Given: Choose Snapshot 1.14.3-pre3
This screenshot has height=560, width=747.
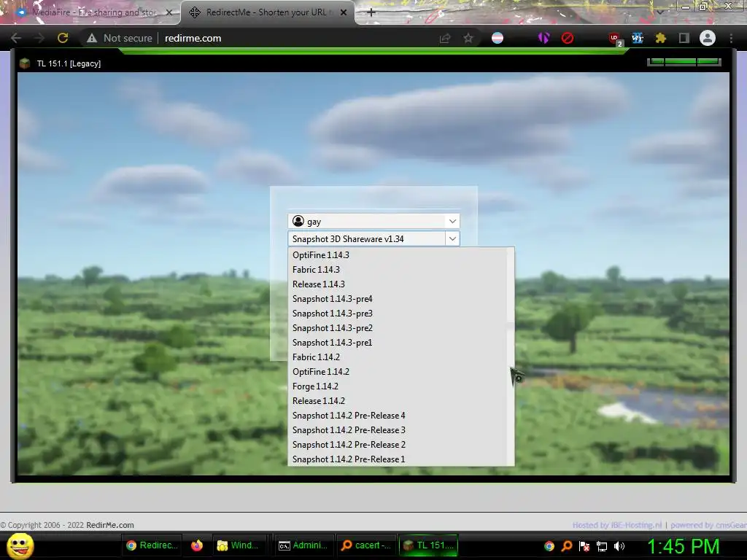Looking at the screenshot, I should (x=398, y=314).
